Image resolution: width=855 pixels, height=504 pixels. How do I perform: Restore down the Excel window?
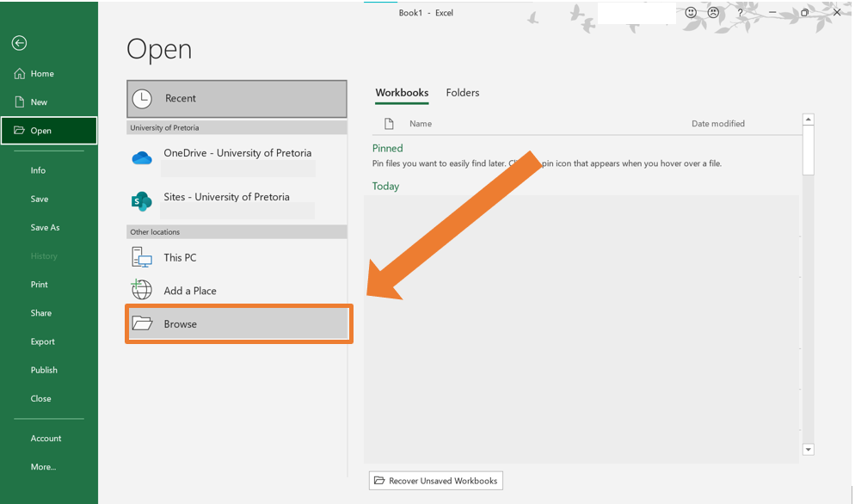pyautogui.click(x=805, y=13)
